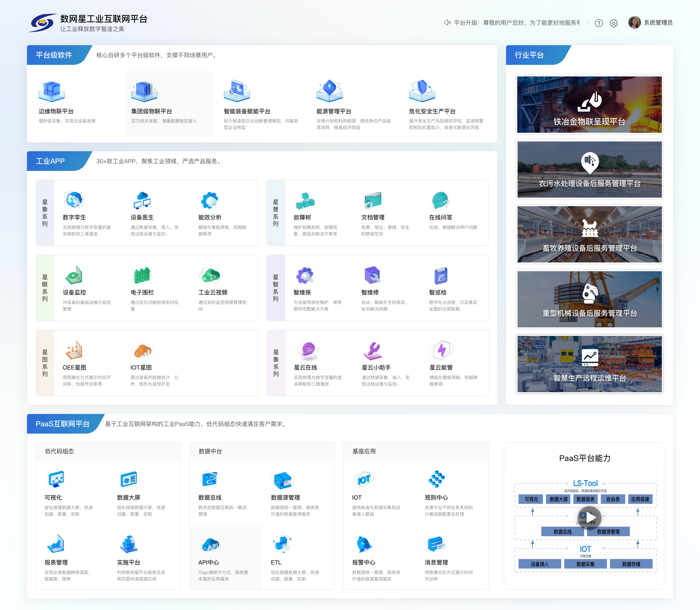
Task: Click the 系统管理员 user name
Action: coord(658,23)
